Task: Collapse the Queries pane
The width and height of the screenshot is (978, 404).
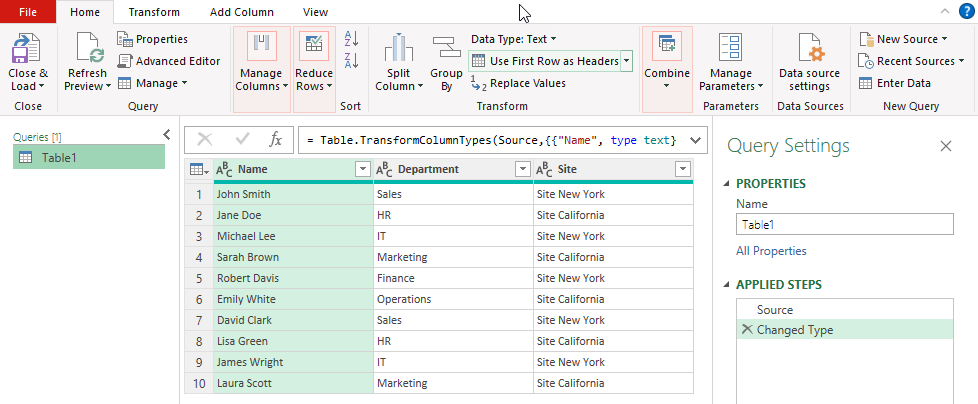Action: click(167, 134)
